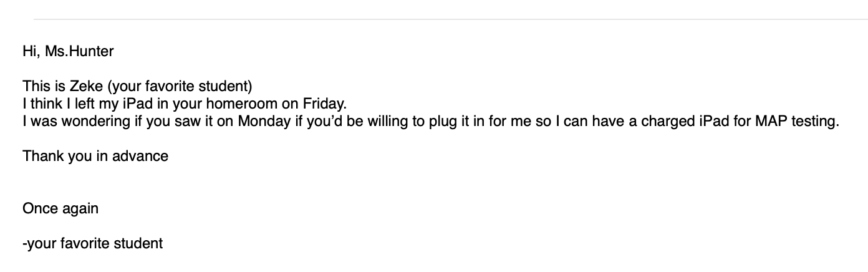Click the line 'Once again'
The image size is (868, 272).
(60, 208)
